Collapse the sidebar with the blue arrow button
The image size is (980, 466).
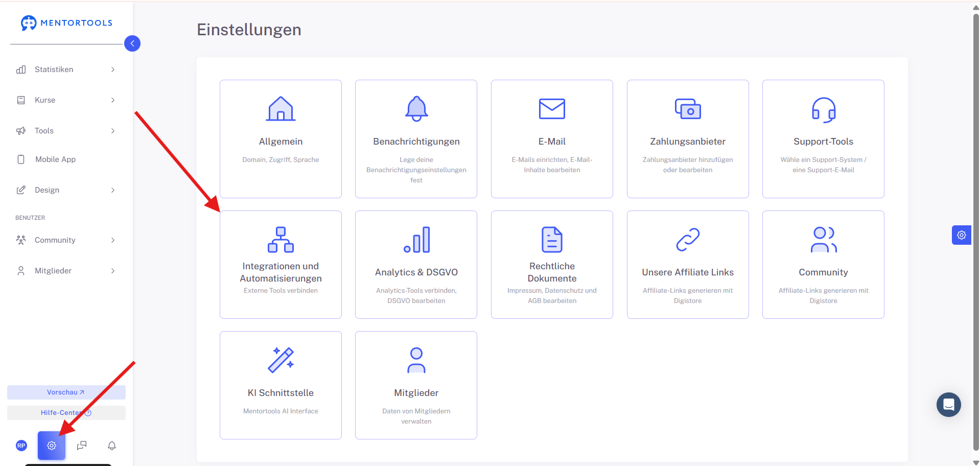coord(132,43)
